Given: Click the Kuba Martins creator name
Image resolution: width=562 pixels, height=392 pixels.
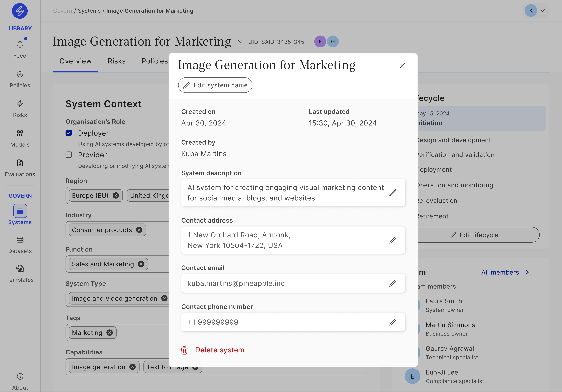Looking at the screenshot, I should (x=204, y=154).
